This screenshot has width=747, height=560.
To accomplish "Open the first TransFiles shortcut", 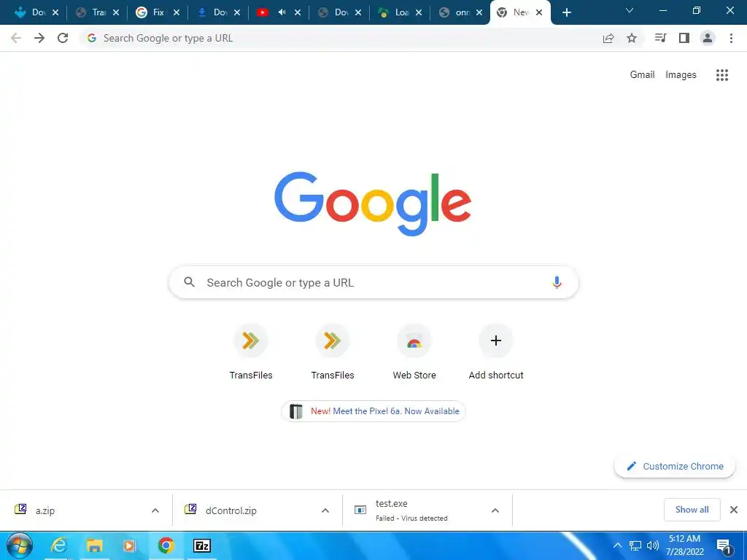I will [251, 352].
